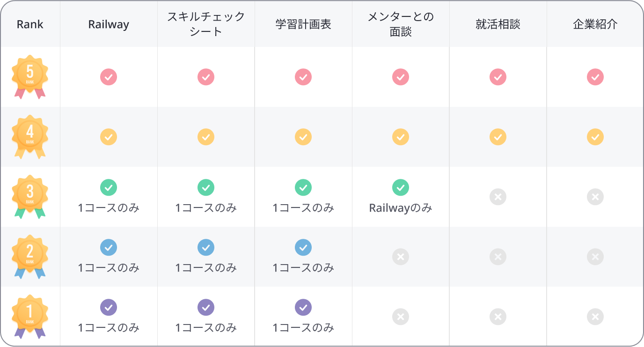Click the Railwayのみ text in Rank 3
Screen dimensions: 644x347
click(x=401, y=208)
